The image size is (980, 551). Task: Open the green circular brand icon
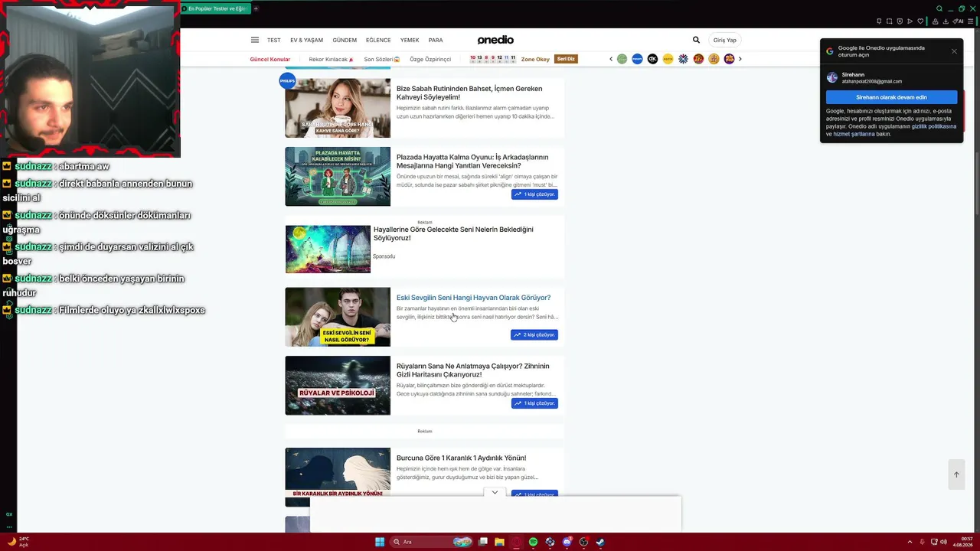click(622, 59)
